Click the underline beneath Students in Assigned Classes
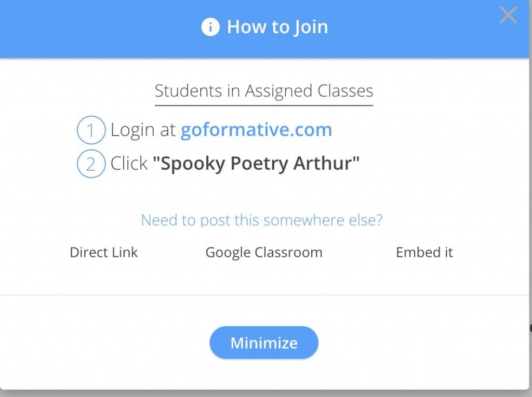 click(264, 105)
